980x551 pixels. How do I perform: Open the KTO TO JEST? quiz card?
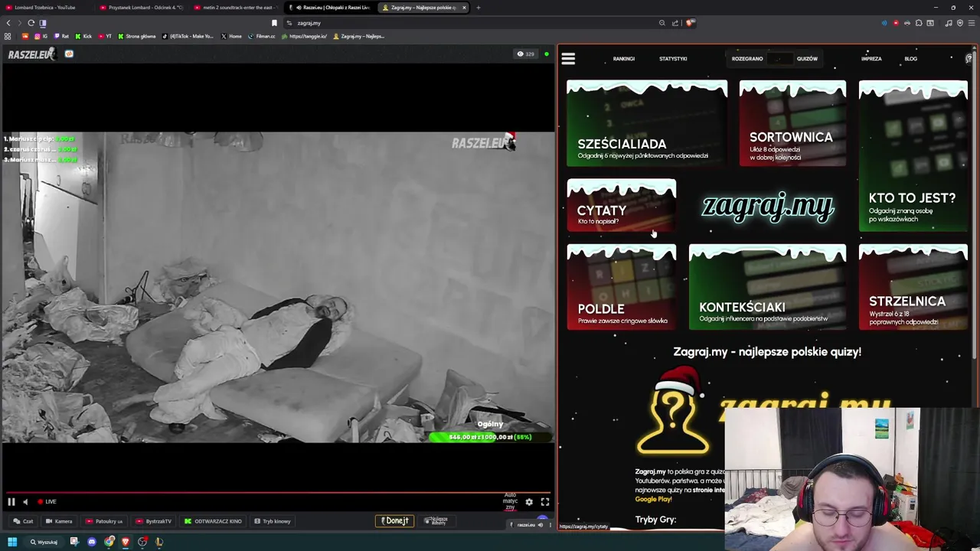coord(913,155)
